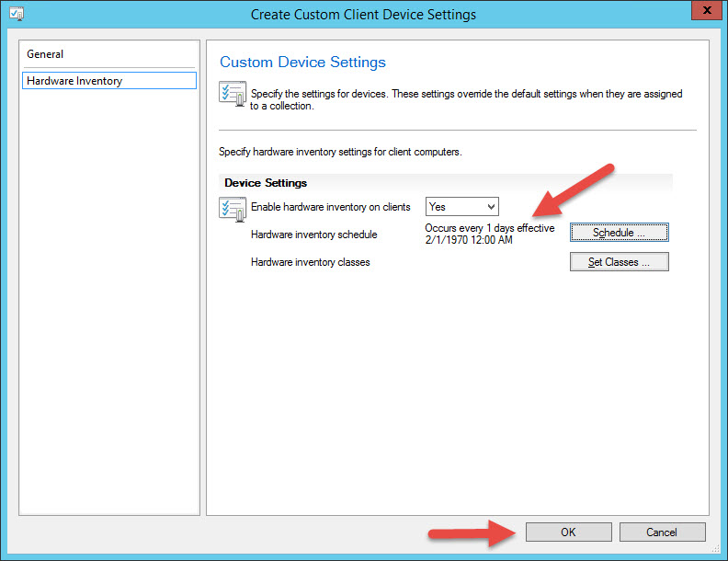728x561 pixels.
Task: Click the checklist icon beside Enable hardware inventory
Action: (x=232, y=208)
